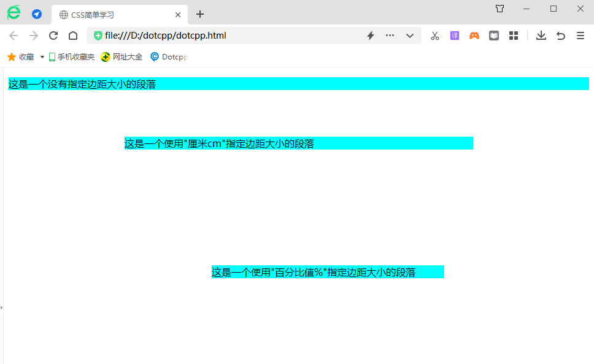Open the three-dot more options in address bar
Viewport: 594px width, 364px height.
tap(390, 36)
